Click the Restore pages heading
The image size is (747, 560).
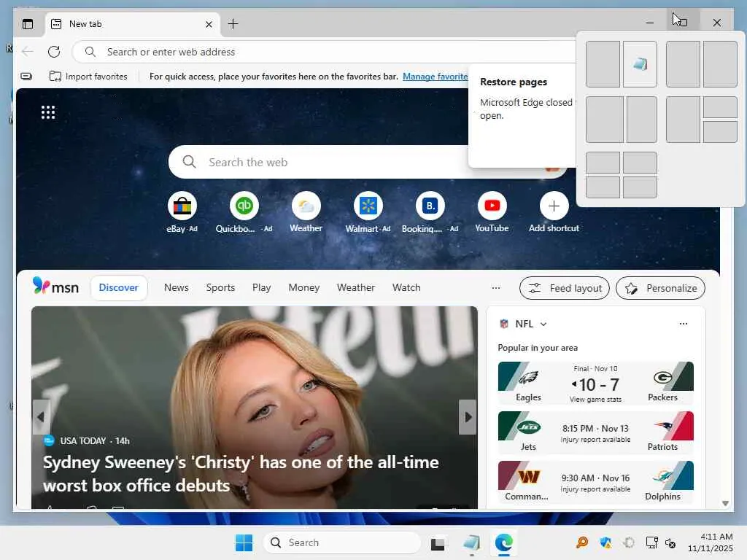pos(514,82)
